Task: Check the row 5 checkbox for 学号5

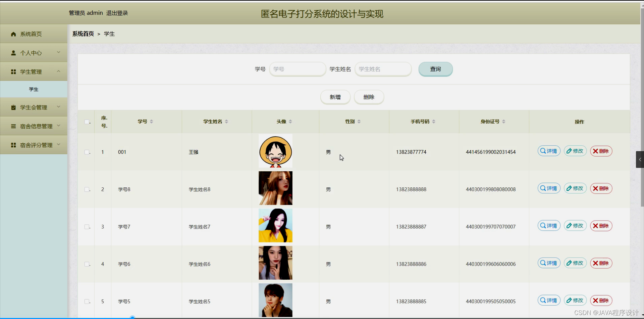Action: (87, 301)
